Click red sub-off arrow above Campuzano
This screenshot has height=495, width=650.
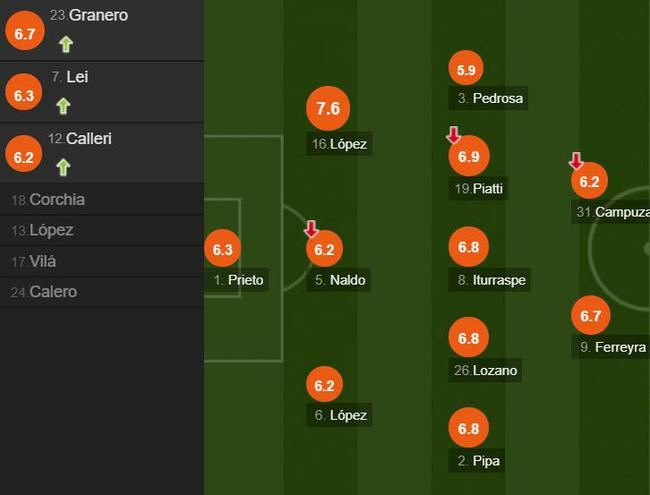tap(576, 161)
